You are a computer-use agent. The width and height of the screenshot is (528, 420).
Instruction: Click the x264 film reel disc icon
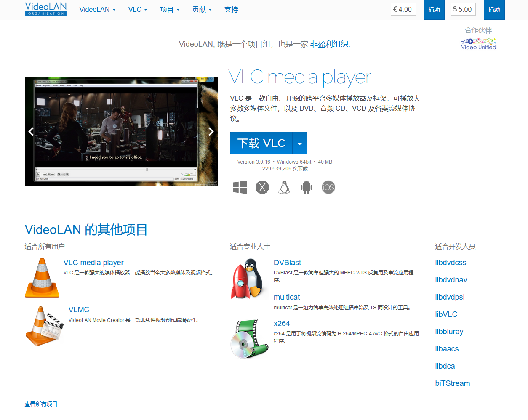[249, 339]
